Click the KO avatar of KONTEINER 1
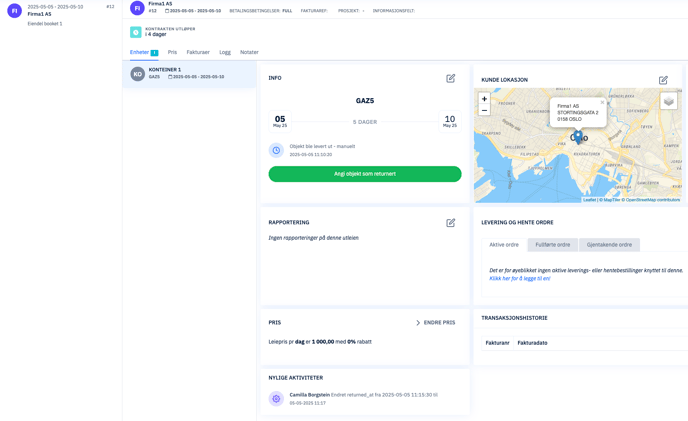This screenshot has width=688, height=421. [x=138, y=74]
